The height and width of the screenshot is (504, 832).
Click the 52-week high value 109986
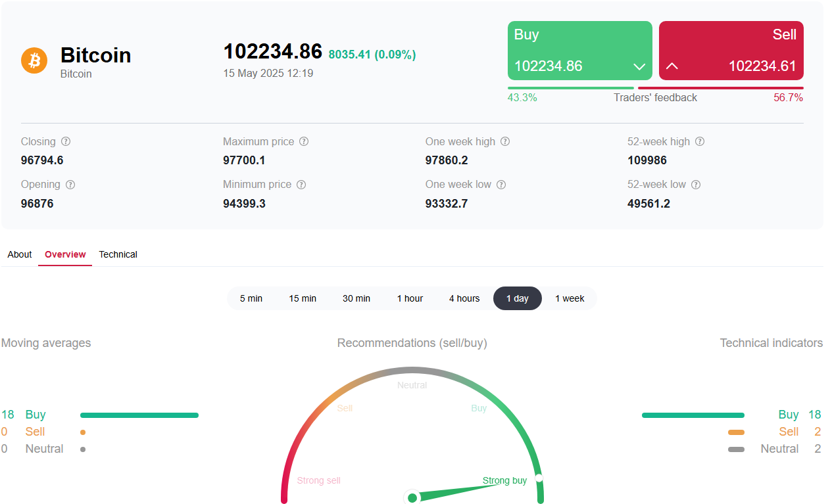pos(647,160)
